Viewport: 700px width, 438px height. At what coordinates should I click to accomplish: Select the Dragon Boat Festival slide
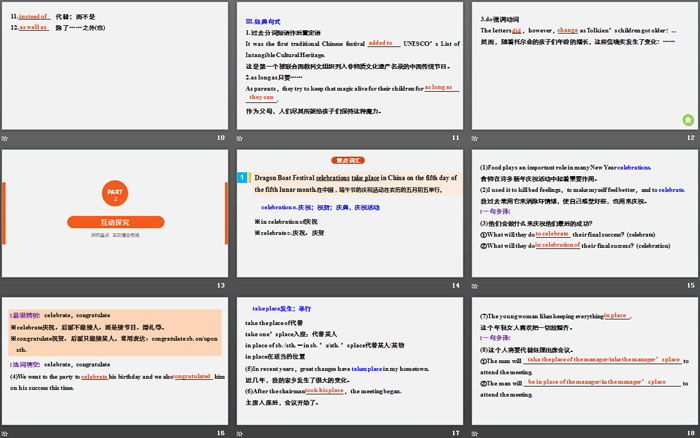(349, 212)
